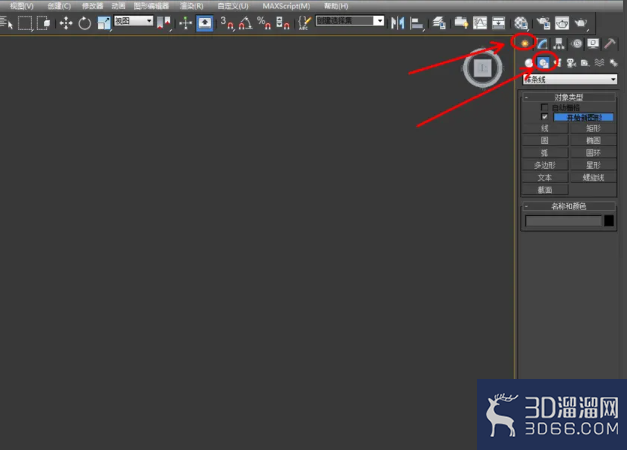Select the Shapes category icon
The image size is (627, 450).
[543, 63]
